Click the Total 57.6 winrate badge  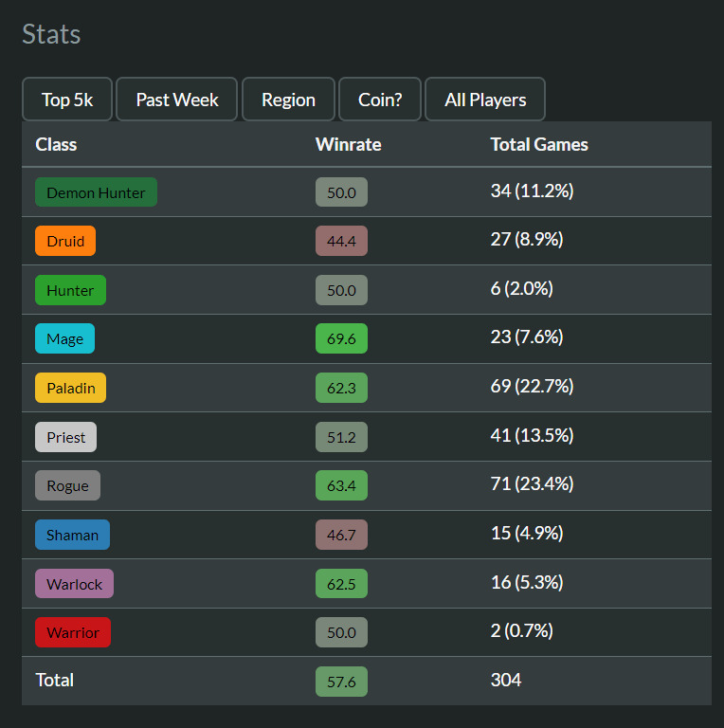(x=341, y=682)
